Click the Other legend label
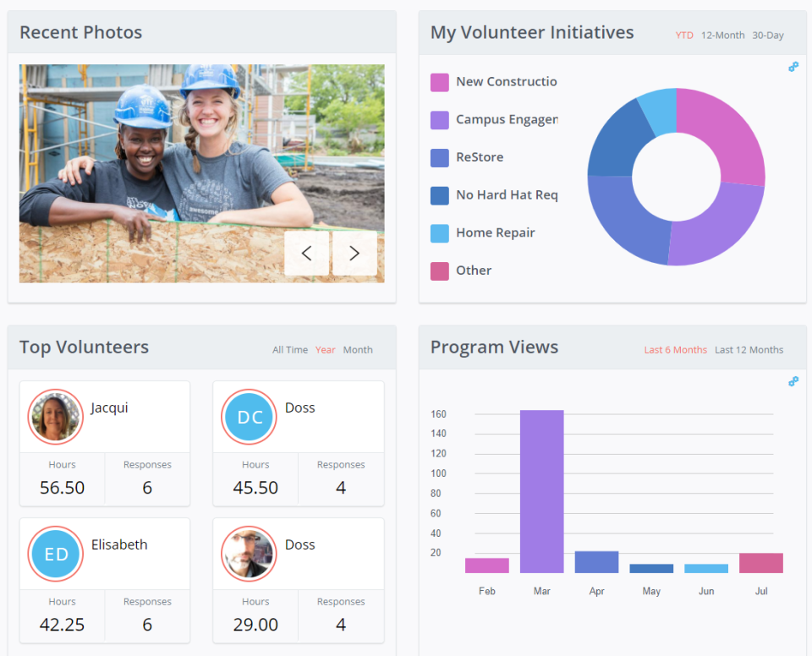812x656 pixels. [474, 271]
